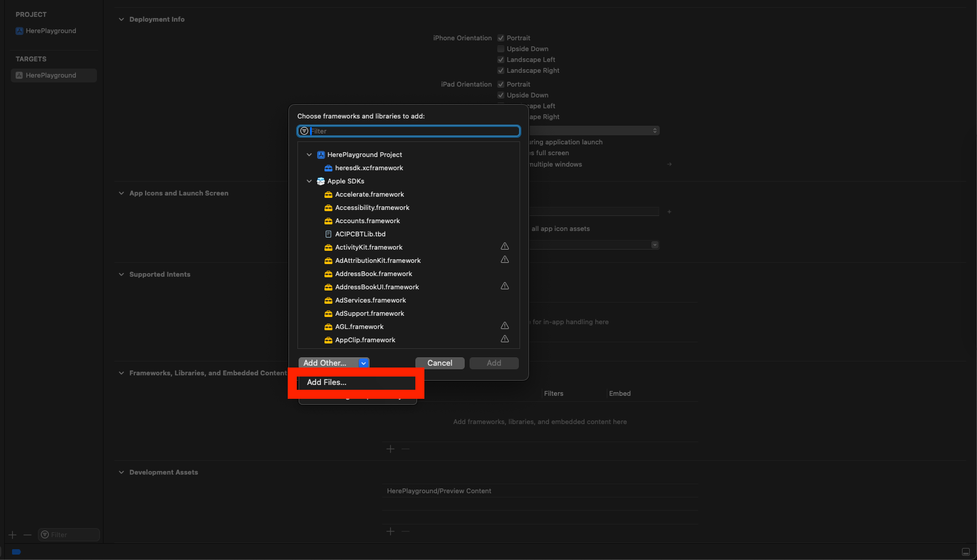This screenshot has width=977, height=560.
Task: Collapse the Development Assets section
Action: click(122, 472)
